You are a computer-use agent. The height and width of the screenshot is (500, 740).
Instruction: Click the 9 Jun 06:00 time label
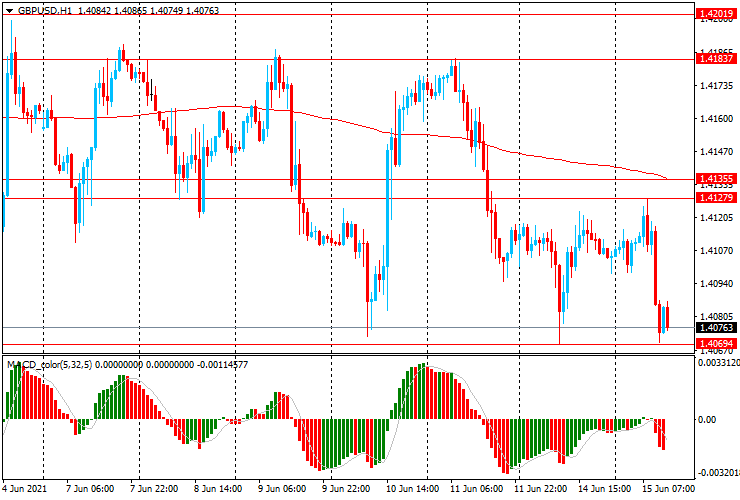pyautogui.click(x=282, y=488)
